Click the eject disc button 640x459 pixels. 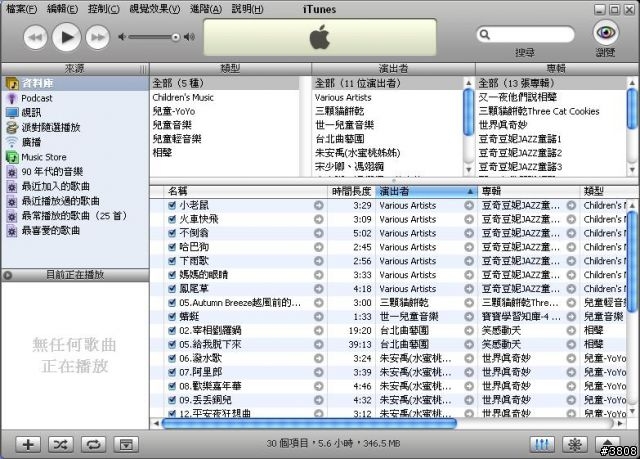[607, 444]
